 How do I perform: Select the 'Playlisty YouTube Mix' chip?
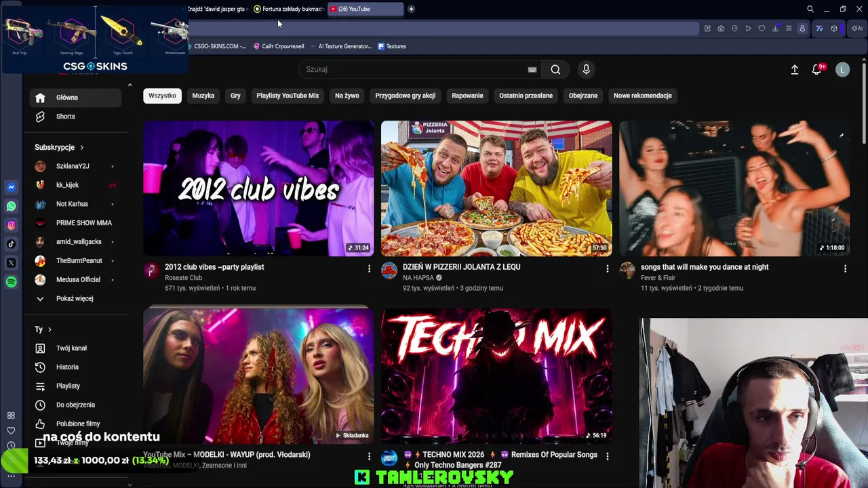pos(288,96)
